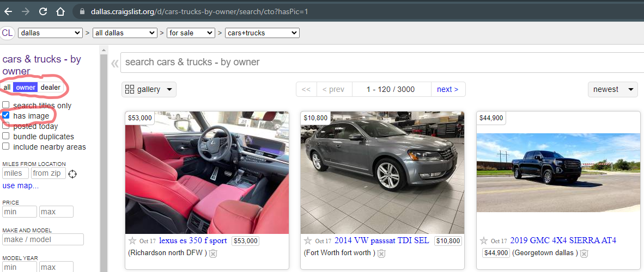Click the price max field
Image resolution: width=644 pixels, height=272 pixels.
click(x=56, y=212)
